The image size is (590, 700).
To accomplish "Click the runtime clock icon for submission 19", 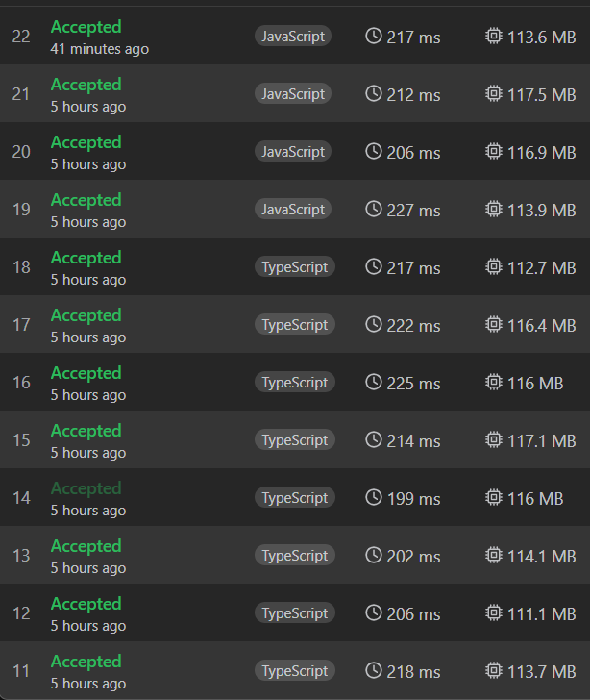I will pos(374,210).
